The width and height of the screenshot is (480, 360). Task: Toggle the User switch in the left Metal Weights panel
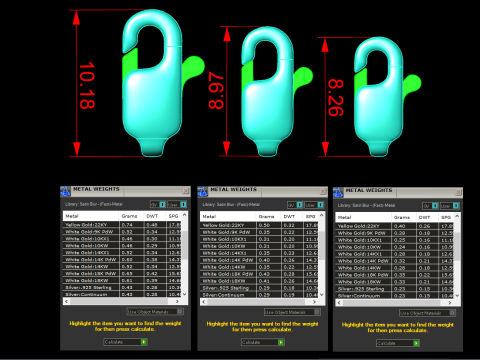pyautogui.click(x=177, y=204)
